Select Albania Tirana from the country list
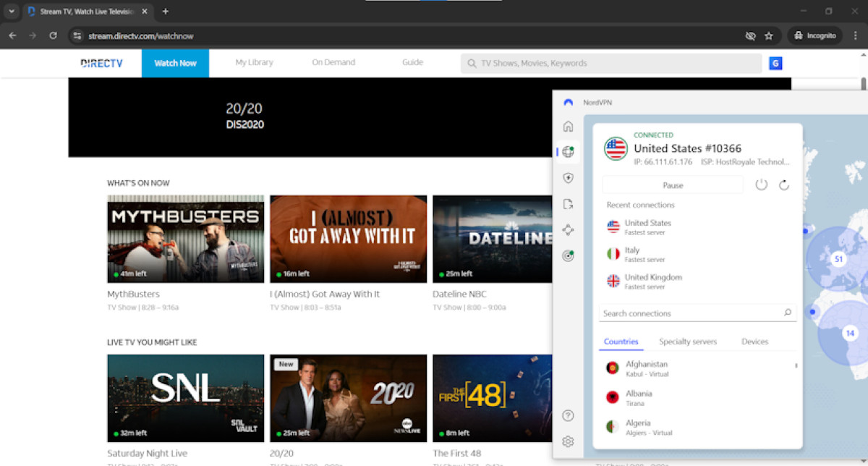Screen dimensions: 868x466 click(697, 397)
